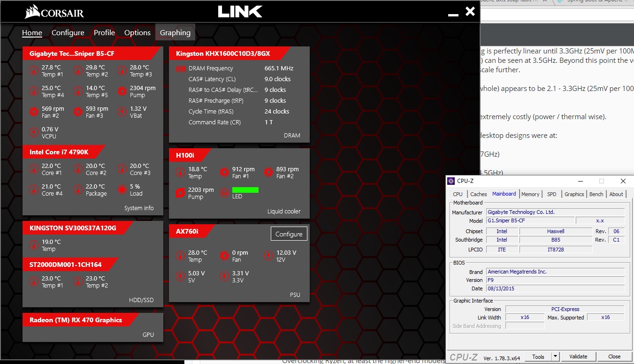Click the Link Width x16 field
The height and width of the screenshot is (364, 634).
[x=525, y=318]
